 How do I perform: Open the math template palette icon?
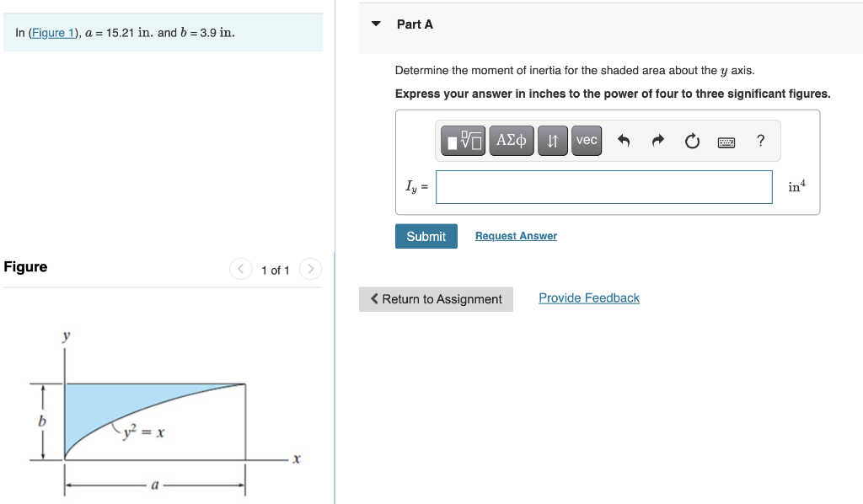pos(462,141)
